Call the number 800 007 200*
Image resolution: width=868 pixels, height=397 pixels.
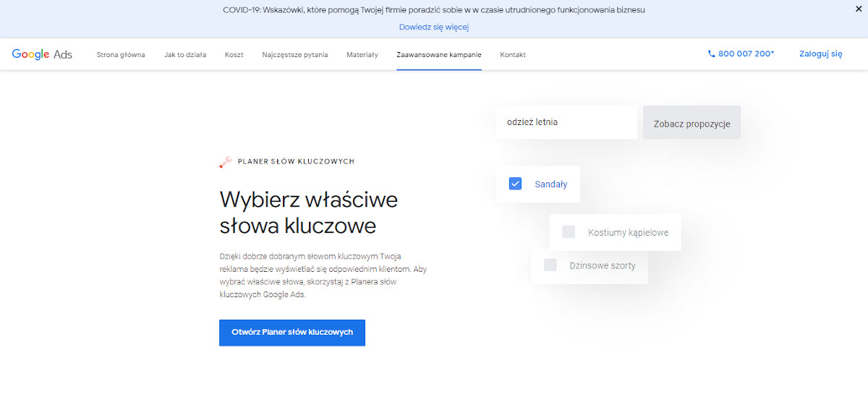(x=746, y=54)
